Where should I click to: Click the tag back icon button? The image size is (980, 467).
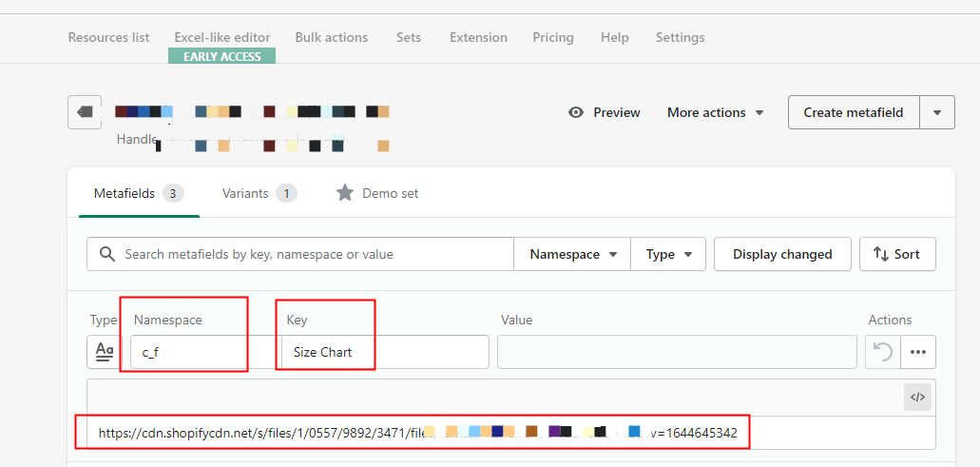[x=85, y=112]
